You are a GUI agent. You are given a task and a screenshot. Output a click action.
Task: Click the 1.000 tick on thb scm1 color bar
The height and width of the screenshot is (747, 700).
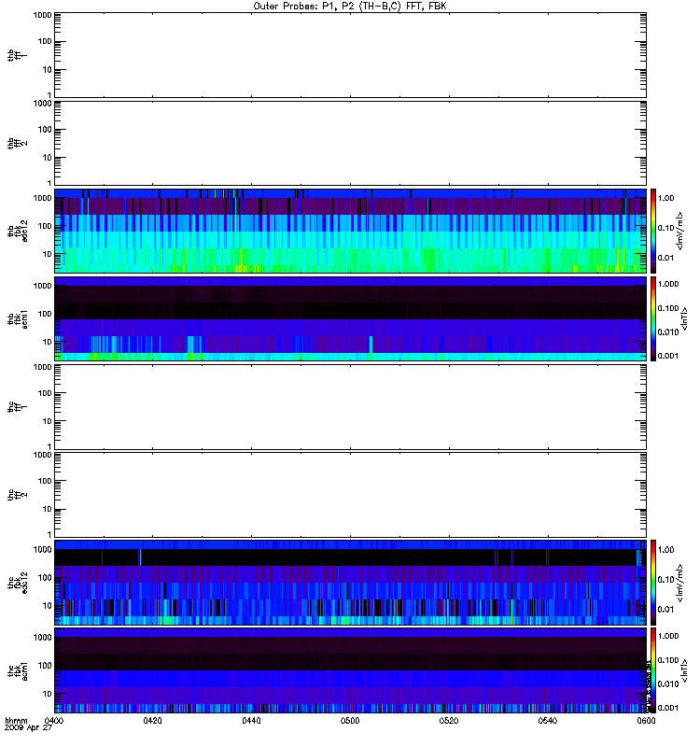tap(668, 284)
